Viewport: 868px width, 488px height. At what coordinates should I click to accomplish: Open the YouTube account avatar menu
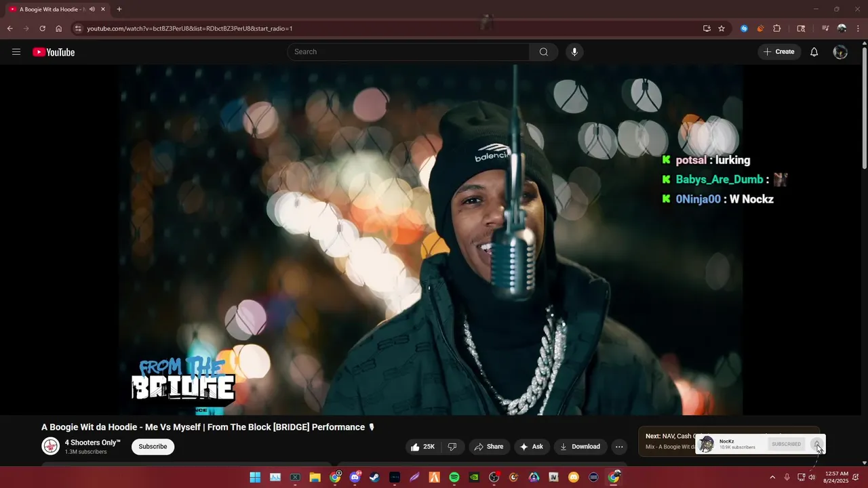click(x=840, y=52)
